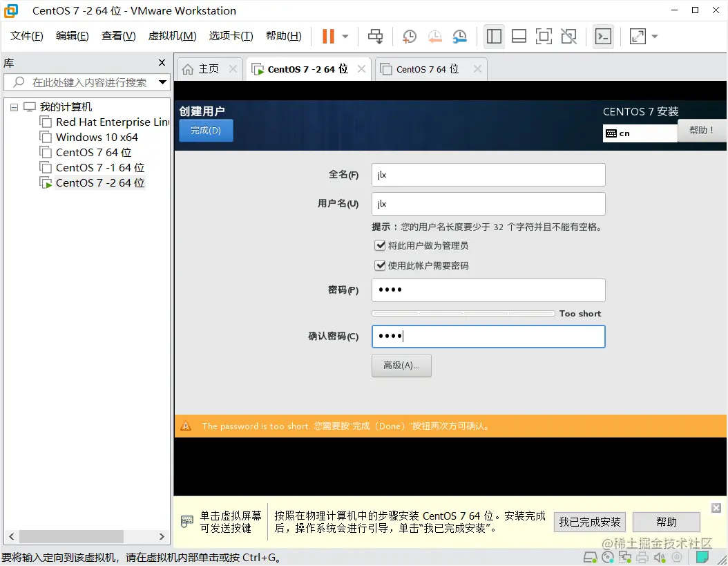Toggle the thumbnail bar view icon

[x=519, y=36]
